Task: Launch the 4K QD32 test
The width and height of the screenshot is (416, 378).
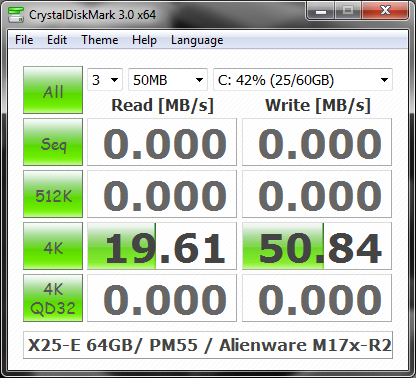Action: pyautogui.click(x=53, y=298)
